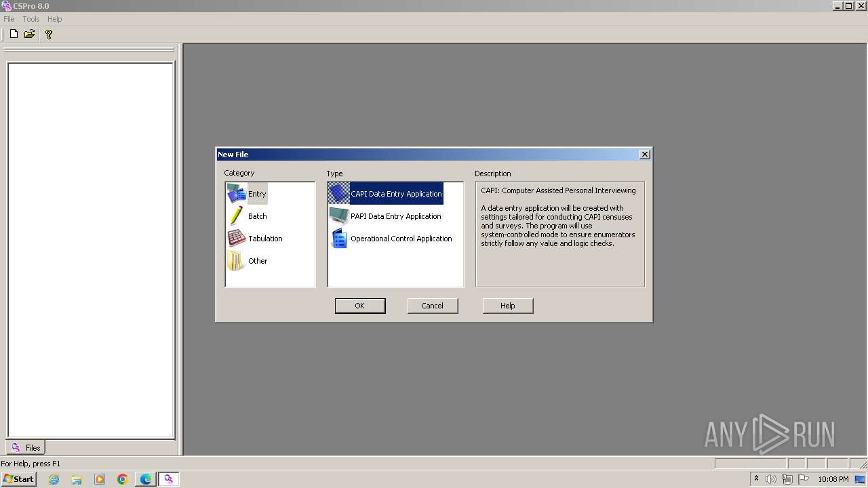Viewport: 868px width, 488px height.
Task: Choose CAPI Data Entry Application icon
Action: click(x=339, y=194)
